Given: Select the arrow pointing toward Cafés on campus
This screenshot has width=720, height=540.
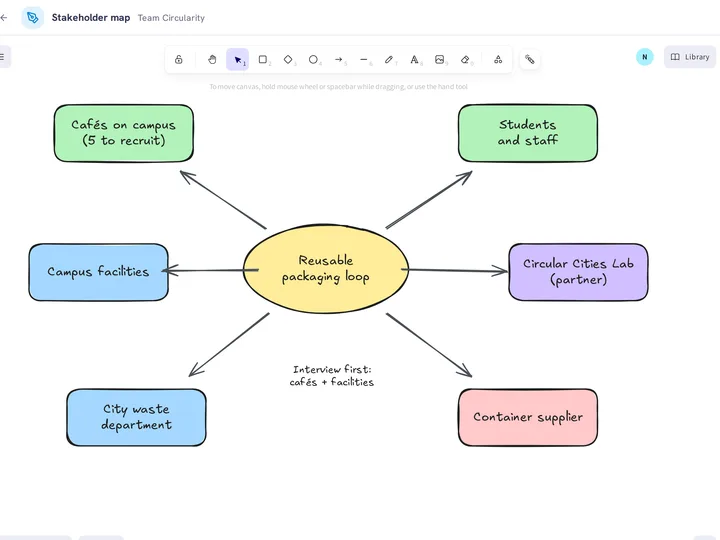Looking at the screenshot, I should coord(224,200).
